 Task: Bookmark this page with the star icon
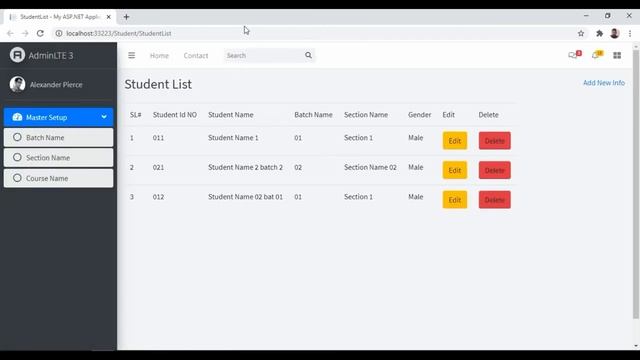click(x=581, y=33)
